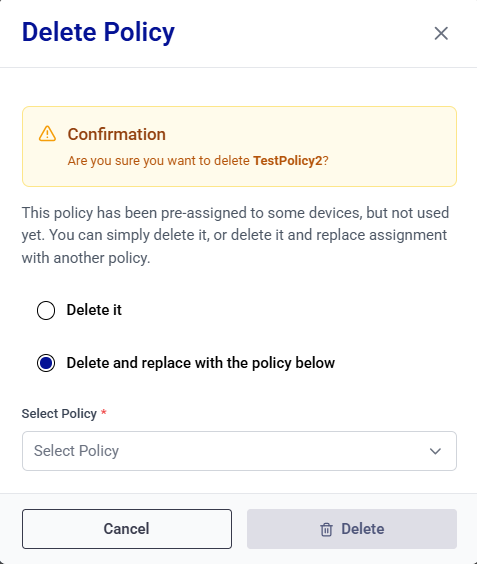Click the warning triangle icon

(47, 134)
